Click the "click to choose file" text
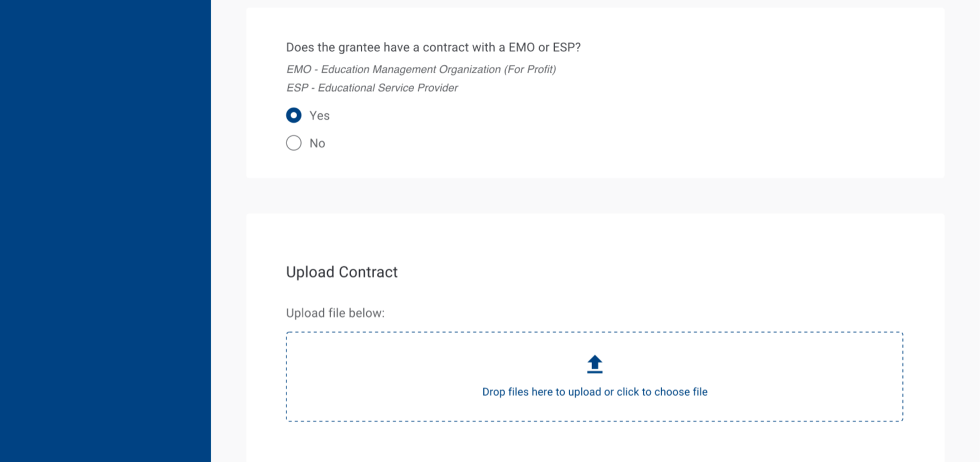The width and height of the screenshot is (980, 462). pyautogui.click(x=662, y=392)
